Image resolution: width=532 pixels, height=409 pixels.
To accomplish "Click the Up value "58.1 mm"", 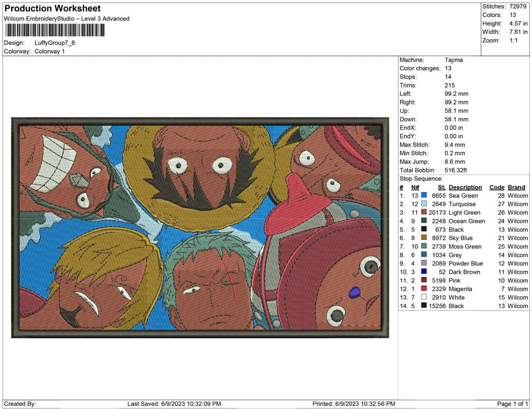I will pos(456,111).
